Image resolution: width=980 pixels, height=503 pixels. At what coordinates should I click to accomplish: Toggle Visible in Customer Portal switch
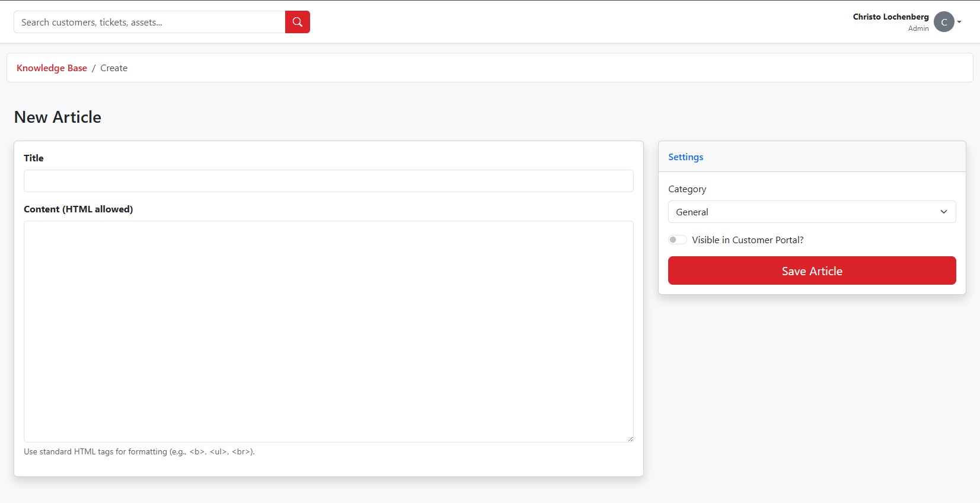(x=678, y=240)
